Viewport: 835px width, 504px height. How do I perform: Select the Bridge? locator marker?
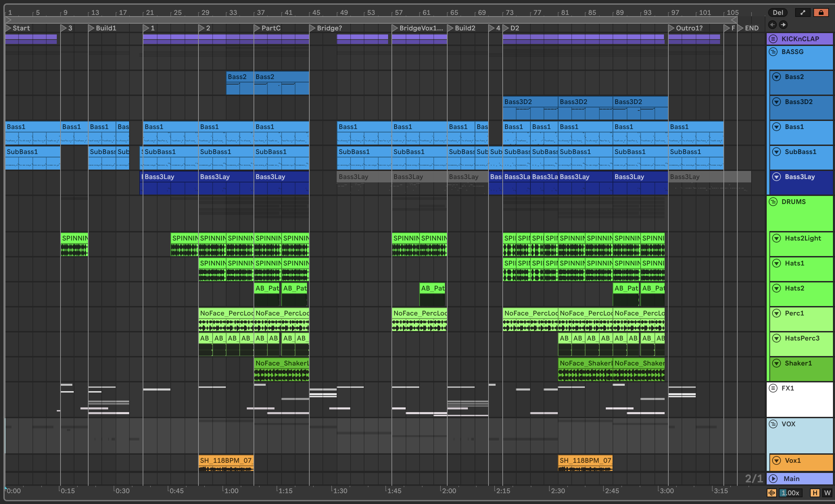click(312, 28)
